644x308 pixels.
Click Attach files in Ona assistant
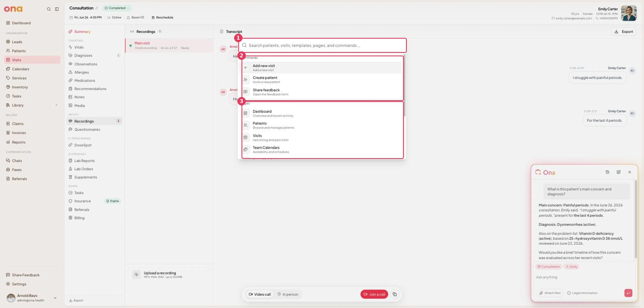[x=550, y=293]
